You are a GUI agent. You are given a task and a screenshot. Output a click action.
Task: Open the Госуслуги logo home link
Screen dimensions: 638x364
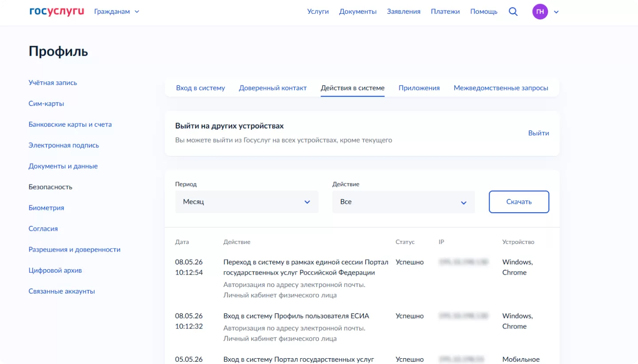tap(57, 12)
